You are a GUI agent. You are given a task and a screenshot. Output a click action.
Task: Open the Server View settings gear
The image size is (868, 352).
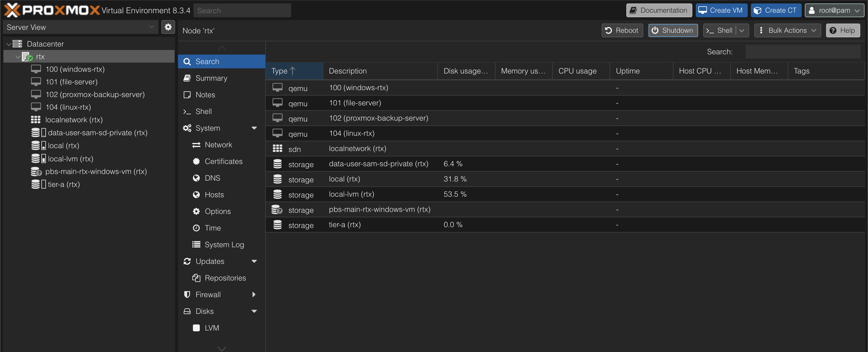click(168, 27)
